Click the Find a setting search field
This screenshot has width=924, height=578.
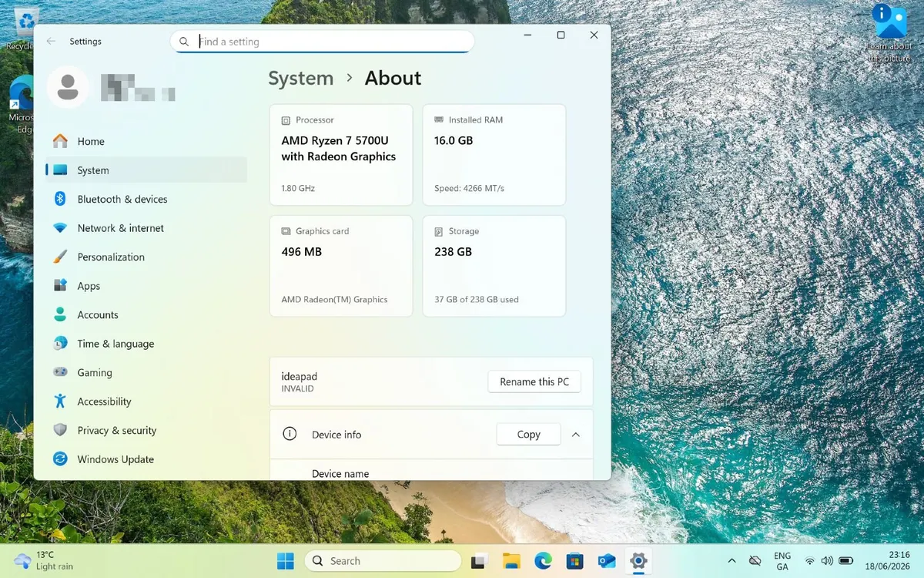tap(322, 42)
